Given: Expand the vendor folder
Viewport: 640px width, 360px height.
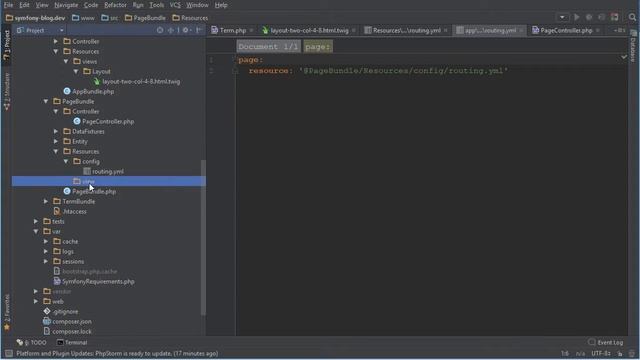Looking at the screenshot, I should pos(36,291).
